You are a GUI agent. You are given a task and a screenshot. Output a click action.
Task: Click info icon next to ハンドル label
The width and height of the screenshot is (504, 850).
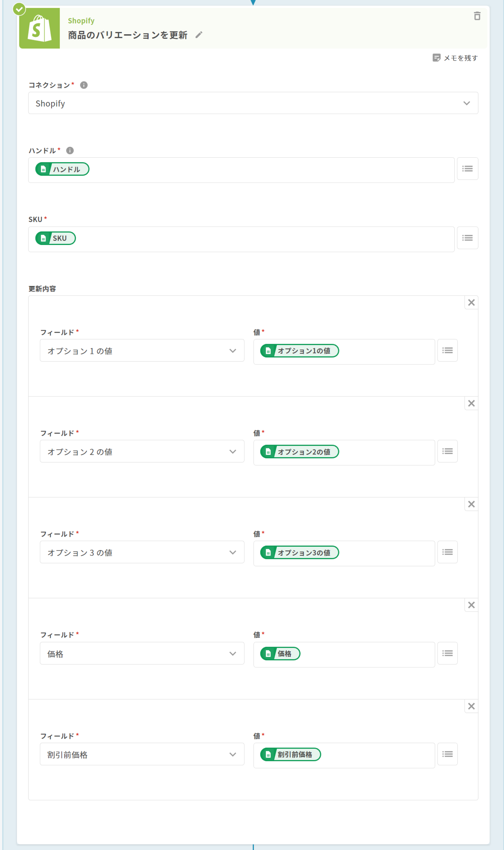tap(70, 150)
